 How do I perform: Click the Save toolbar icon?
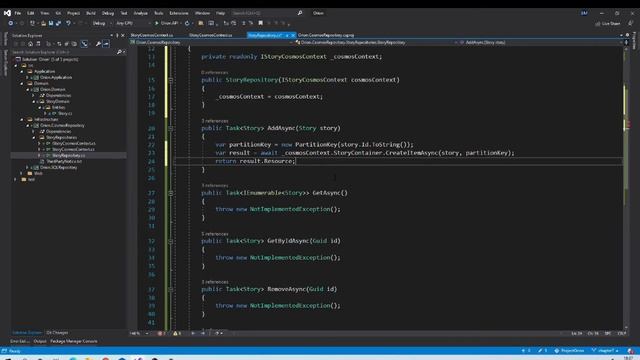[x=51, y=23]
